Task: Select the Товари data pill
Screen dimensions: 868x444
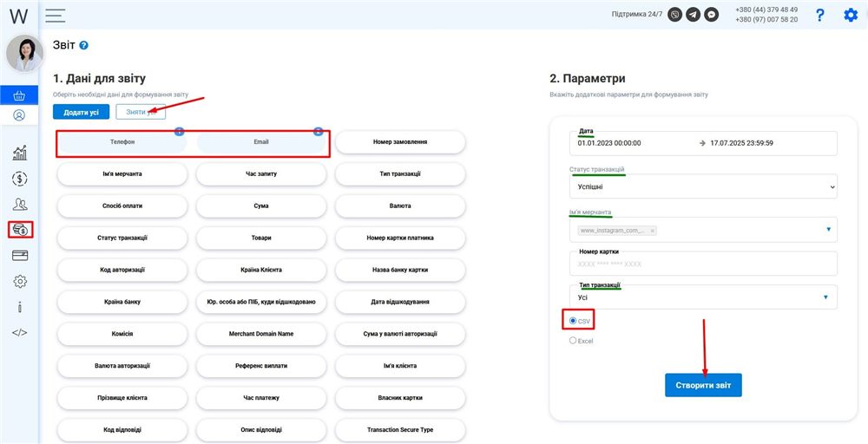Action: [x=261, y=238]
